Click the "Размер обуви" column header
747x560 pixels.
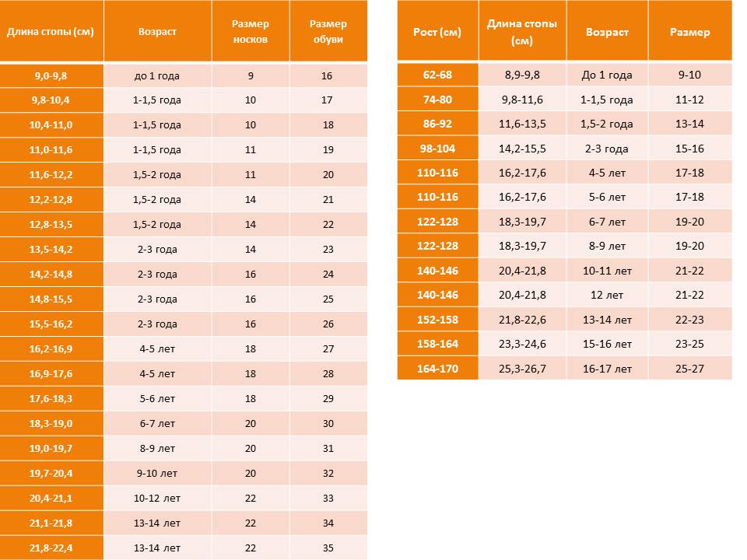[x=328, y=32]
